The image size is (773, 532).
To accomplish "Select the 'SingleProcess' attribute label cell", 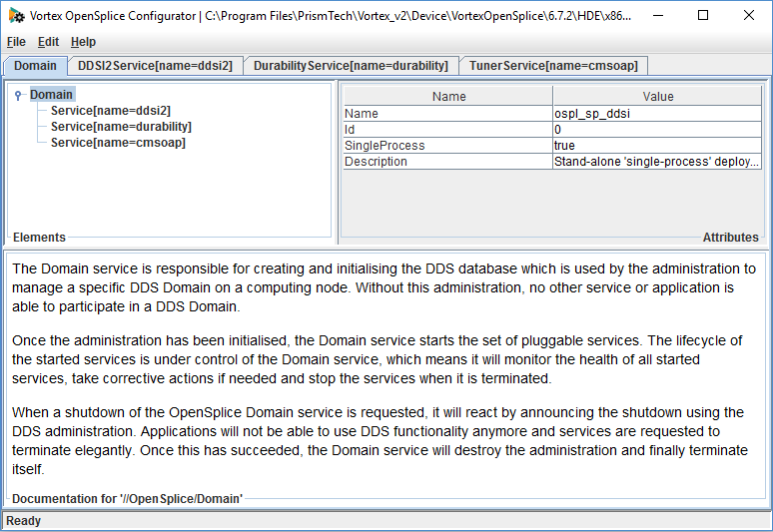I will click(x=447, y=146).
